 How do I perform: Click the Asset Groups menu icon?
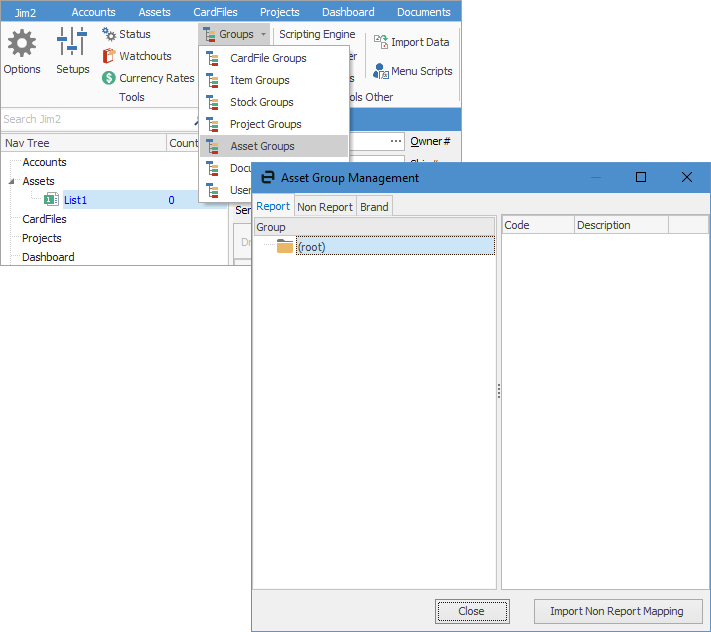(212, 146)
